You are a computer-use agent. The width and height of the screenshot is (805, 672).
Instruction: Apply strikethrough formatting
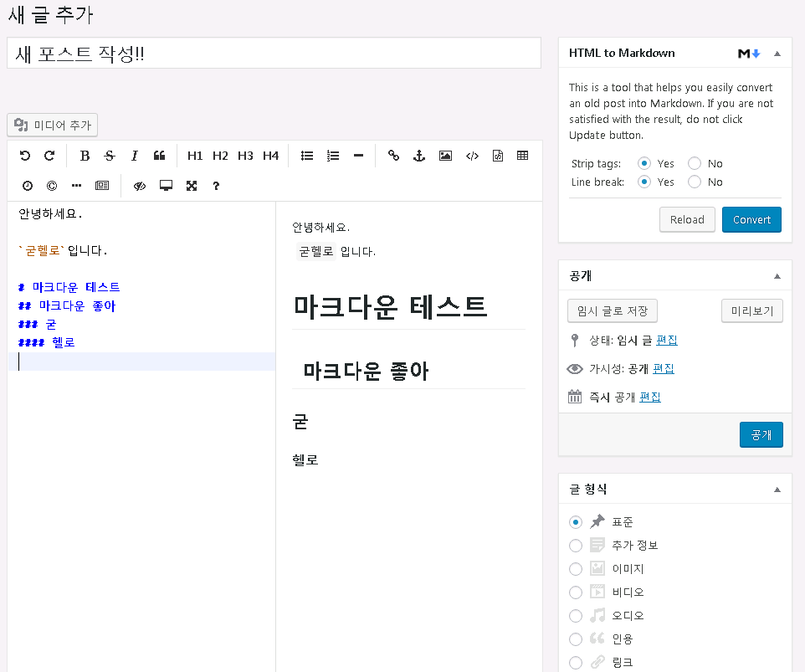point(110,156)
